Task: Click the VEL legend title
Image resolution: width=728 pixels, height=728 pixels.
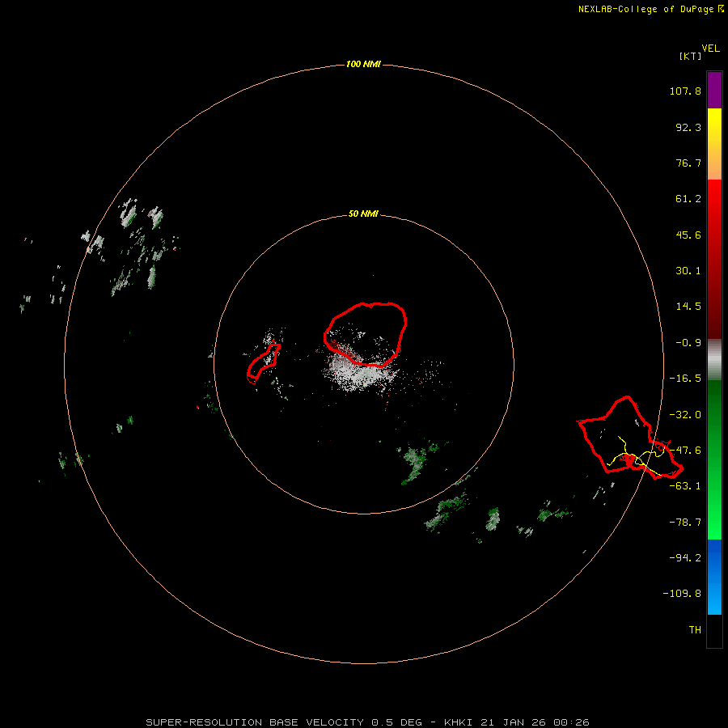Action: coord(710,49)
